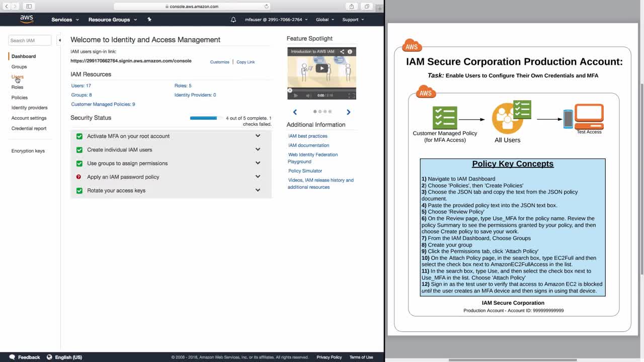The height and width of the screenshot is (362, 644).
Task: Open Groups in the IAM sidebar
Action: tap(19, 66)
